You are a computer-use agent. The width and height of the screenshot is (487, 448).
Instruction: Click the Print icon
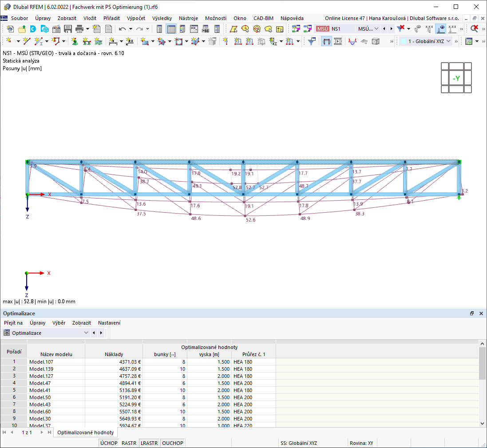tap(79, 29)
